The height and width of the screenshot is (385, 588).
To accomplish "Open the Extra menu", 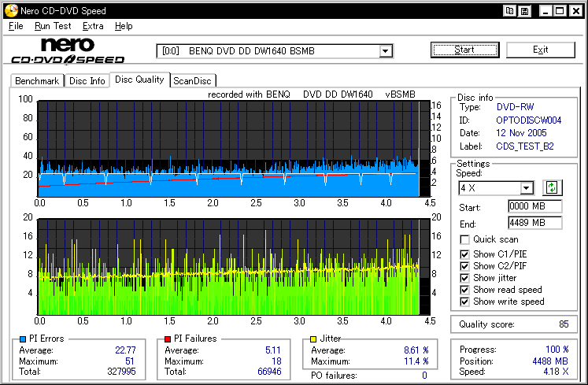I will (93, 26).
